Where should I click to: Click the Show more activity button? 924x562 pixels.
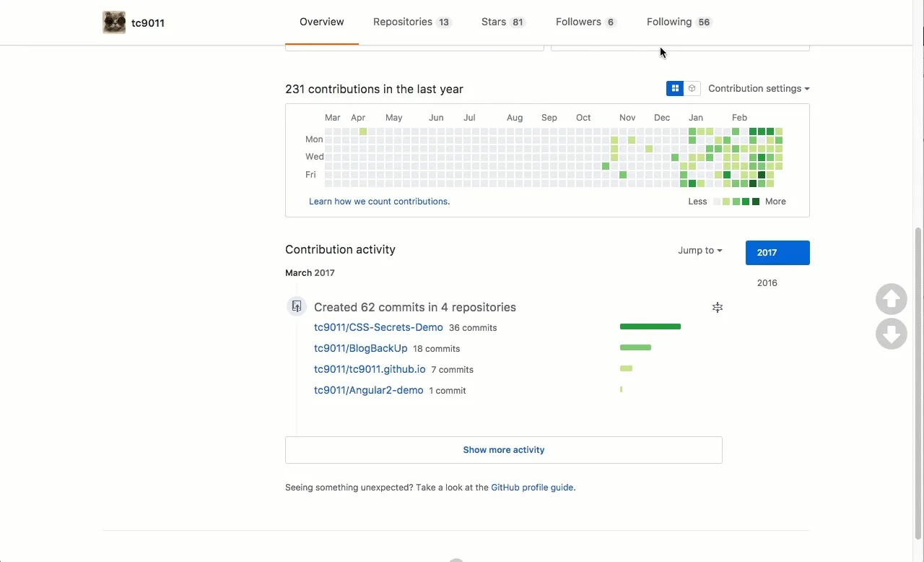point(503,450)
